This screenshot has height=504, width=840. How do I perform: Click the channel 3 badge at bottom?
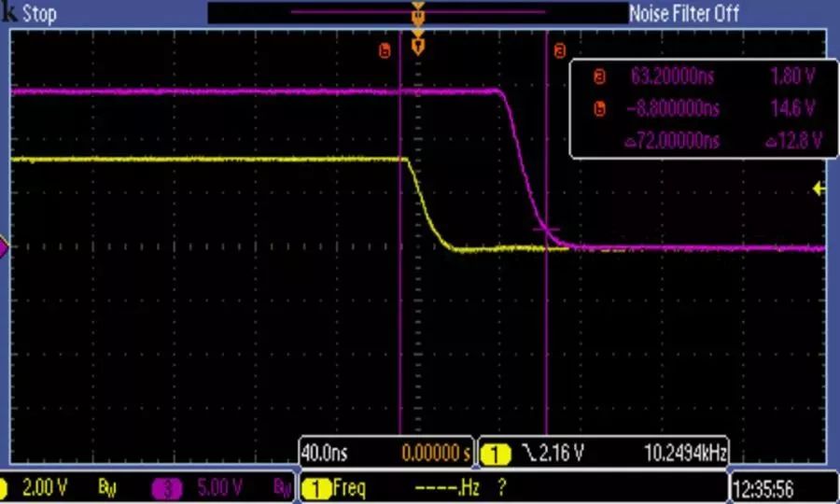click(x=167, y=488)
